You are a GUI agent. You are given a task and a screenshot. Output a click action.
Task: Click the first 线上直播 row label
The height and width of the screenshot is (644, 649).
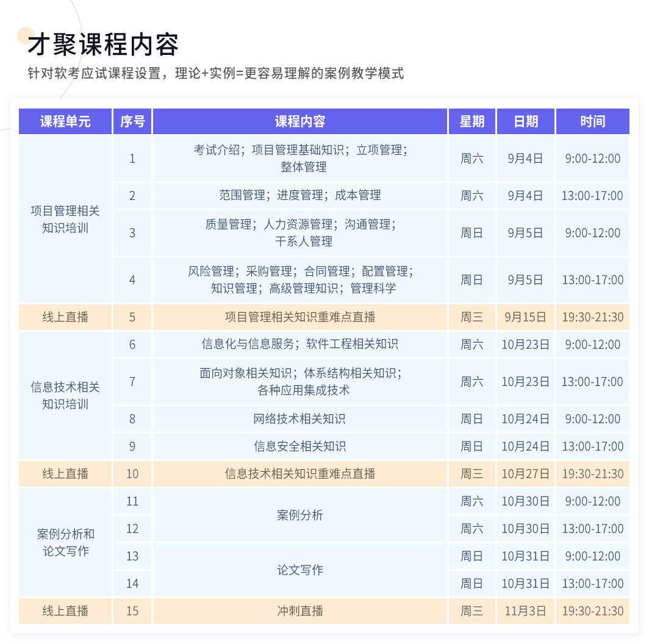pos(65,317)
